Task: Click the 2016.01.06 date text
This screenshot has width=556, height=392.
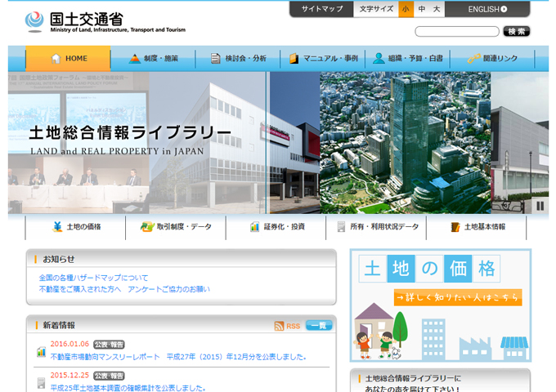Action: click(69, 344)
